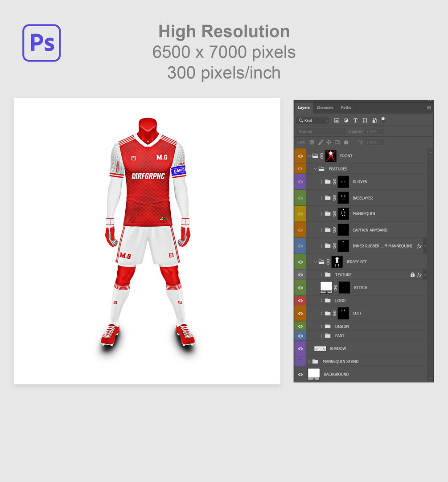Click the Opacity 100% value field
The width and height of the screenshot is (448, 482).
(x=372, y=131)
